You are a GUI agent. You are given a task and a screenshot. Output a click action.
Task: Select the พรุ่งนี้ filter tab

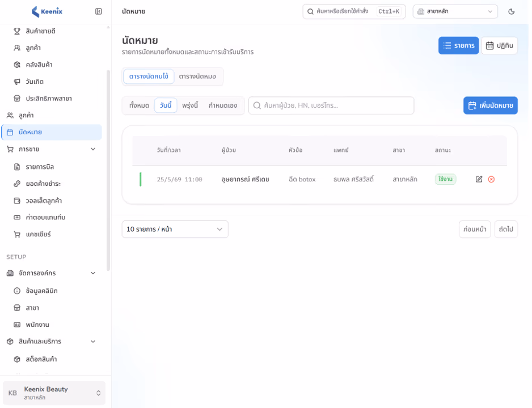[x=190, y=105]
